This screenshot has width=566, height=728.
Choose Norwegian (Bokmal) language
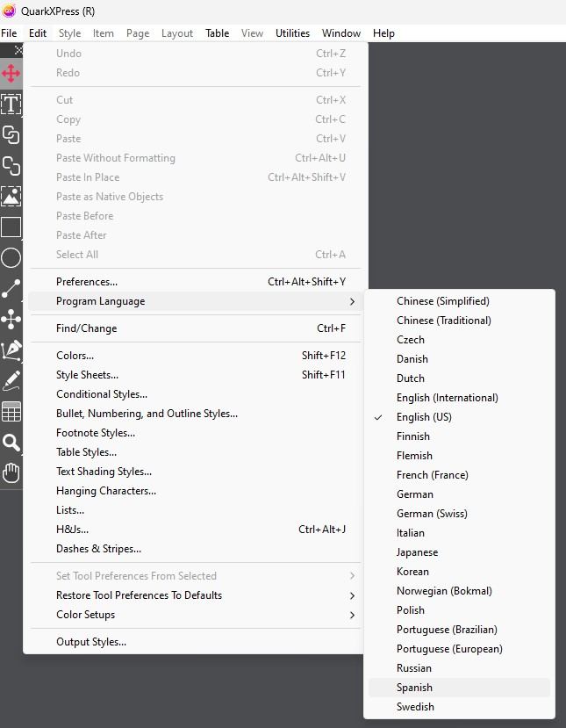pyautogui.click(x=459, y=591)
